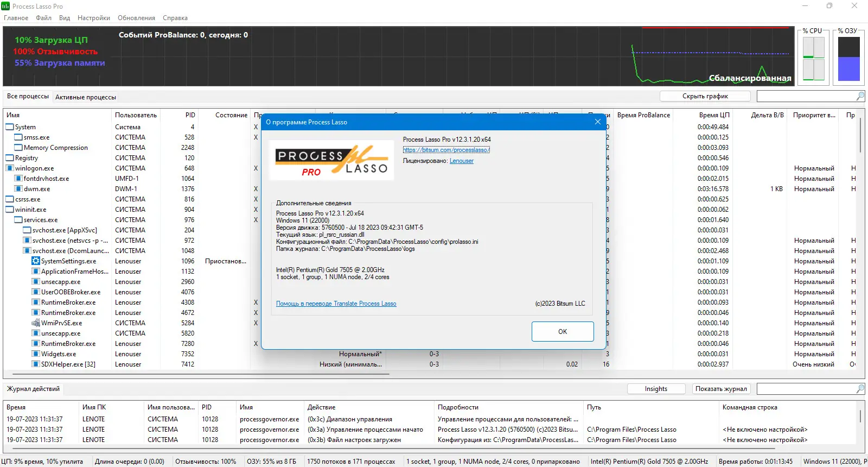Image resolution: width=868 pixels, height=467 pixels.
Task: Sort by Время ProBalance column header
Action: pos(643,115)
